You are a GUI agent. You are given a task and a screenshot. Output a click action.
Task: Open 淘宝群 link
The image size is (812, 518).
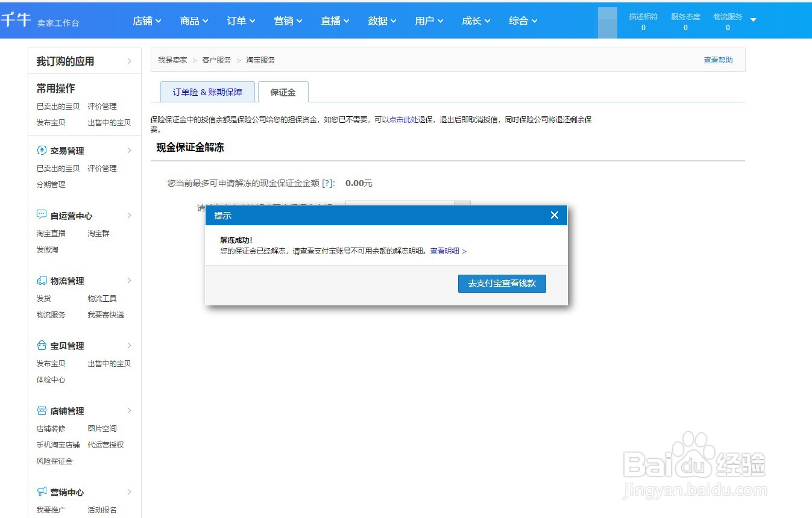pos(98,234)
